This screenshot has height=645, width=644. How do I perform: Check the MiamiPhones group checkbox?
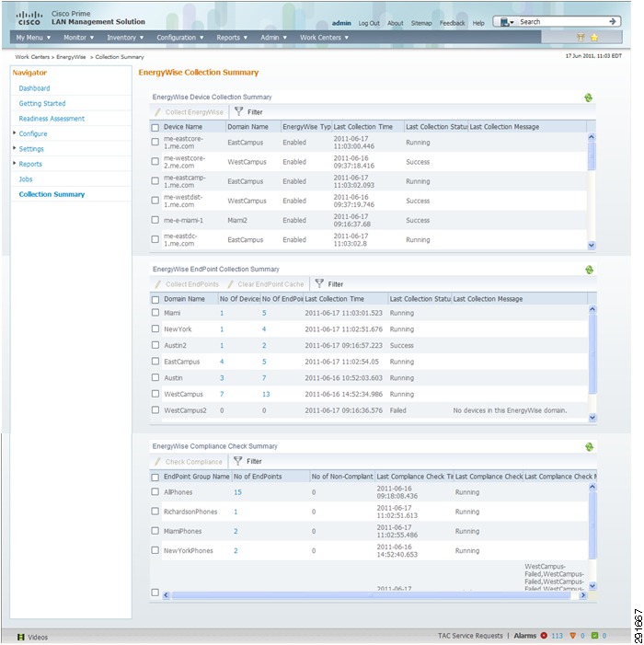pyautogui.click(x=155, y=531)
